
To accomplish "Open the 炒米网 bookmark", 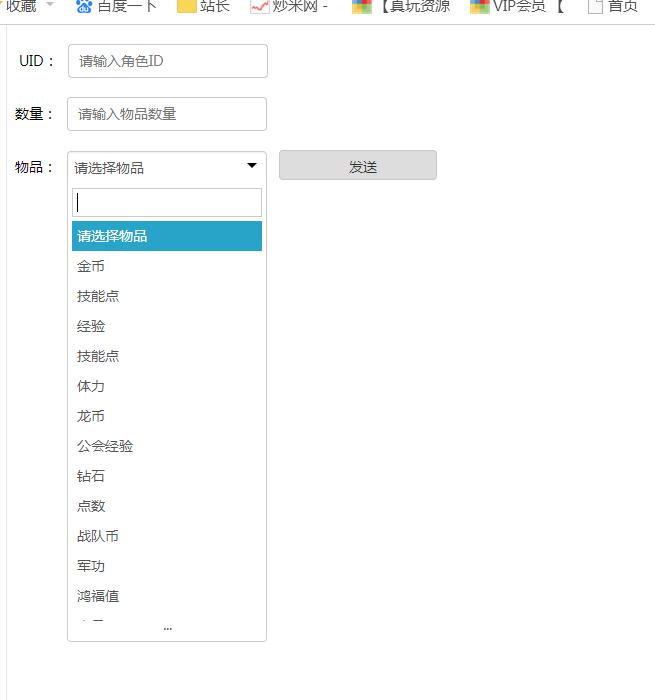I will [x=290, y=6].
